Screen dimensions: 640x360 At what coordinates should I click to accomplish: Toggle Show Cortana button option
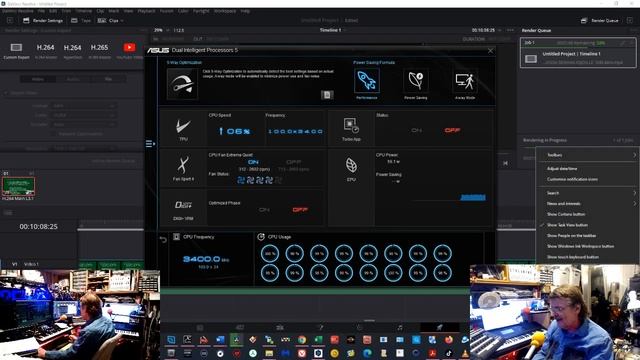pos(566,214)
